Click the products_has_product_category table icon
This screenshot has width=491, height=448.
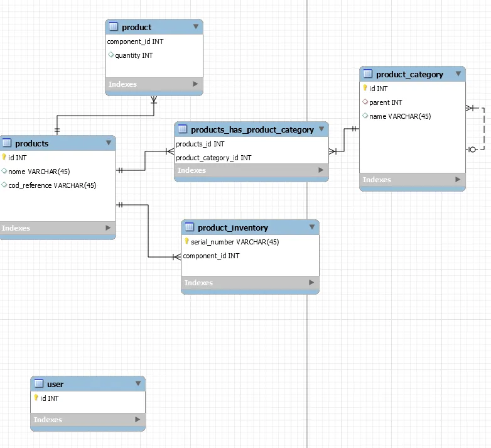(x=183, y=129)
